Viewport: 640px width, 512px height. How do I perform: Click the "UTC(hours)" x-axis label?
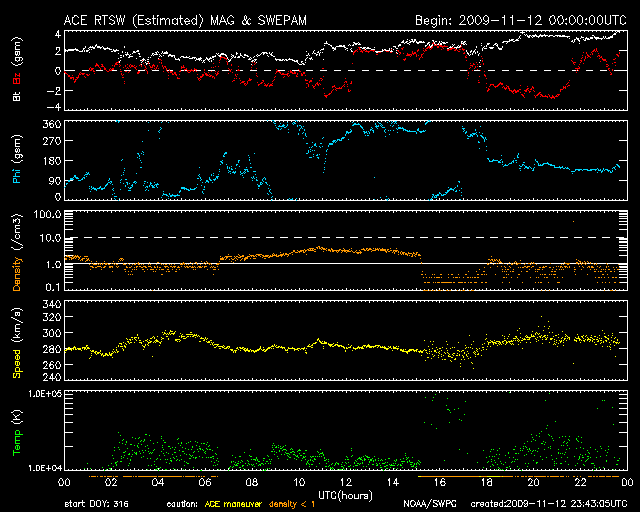tap(345, 496)
